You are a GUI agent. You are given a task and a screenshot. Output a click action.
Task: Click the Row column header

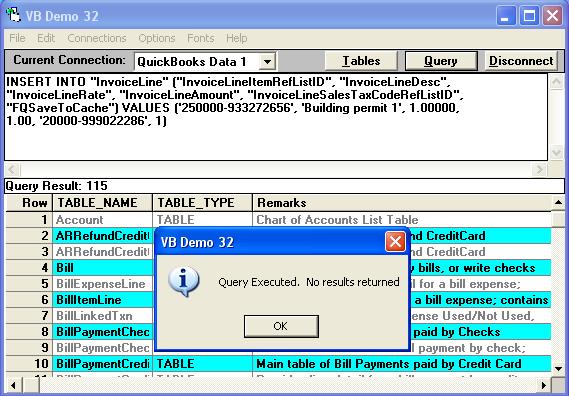(29, 203)
